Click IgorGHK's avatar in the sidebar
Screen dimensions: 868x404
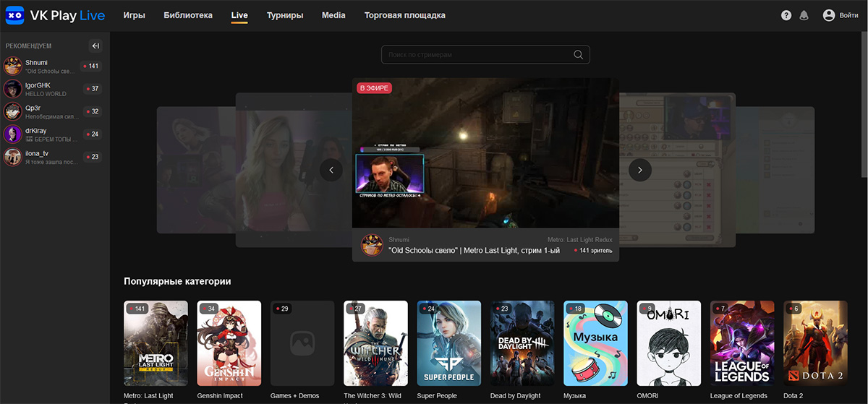[x=12, y=89]
